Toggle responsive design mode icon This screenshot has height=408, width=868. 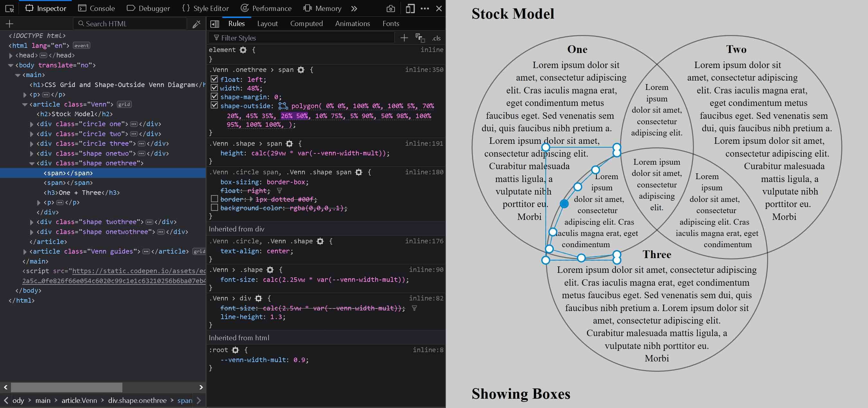tap(410, 8)
